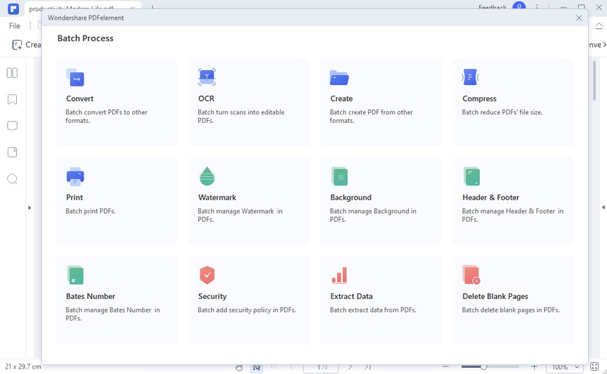This screenshot has height=374, width=607.
Task: Click the Security shield icon
Action: 207,275
